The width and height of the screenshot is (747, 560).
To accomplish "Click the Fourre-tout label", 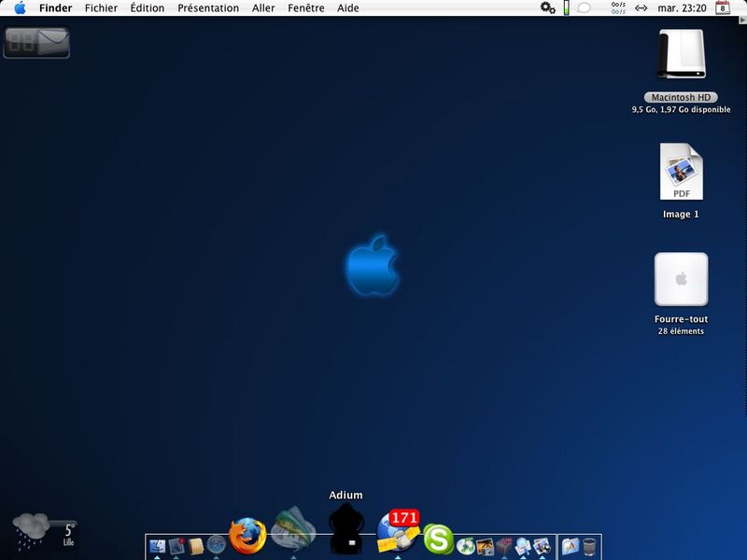I will pos(681,319).
